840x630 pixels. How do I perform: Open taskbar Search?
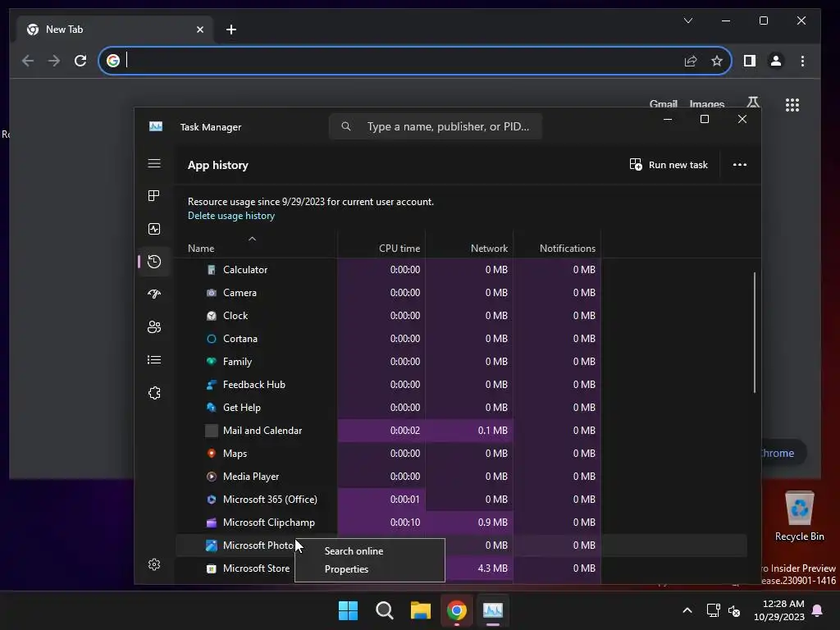[x=385, y=610]
